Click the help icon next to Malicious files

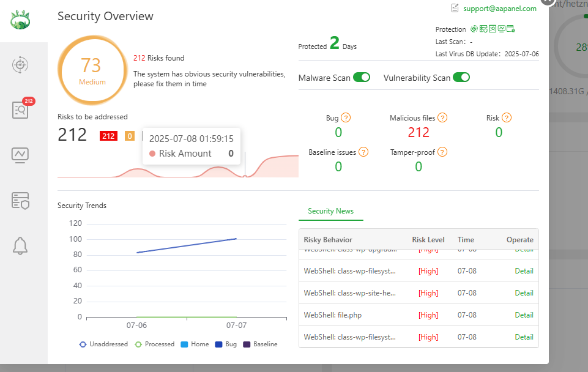[x=442, y=118]
